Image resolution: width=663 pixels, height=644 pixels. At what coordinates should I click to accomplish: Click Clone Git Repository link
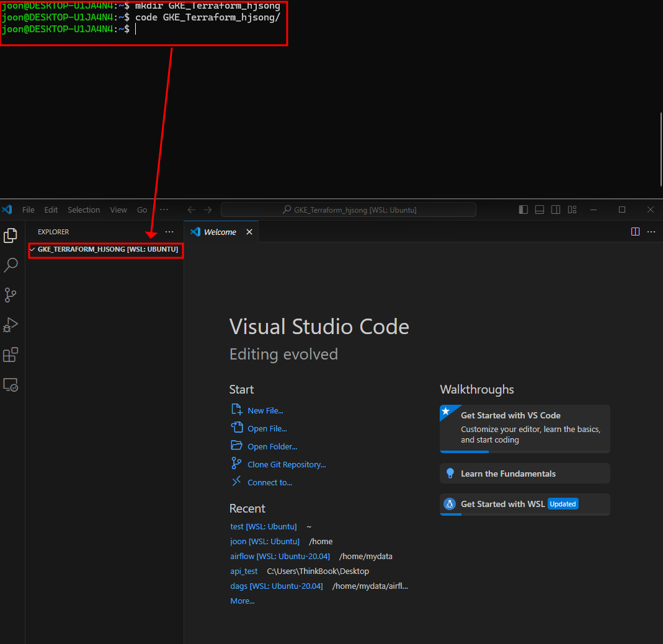[287, 464]
